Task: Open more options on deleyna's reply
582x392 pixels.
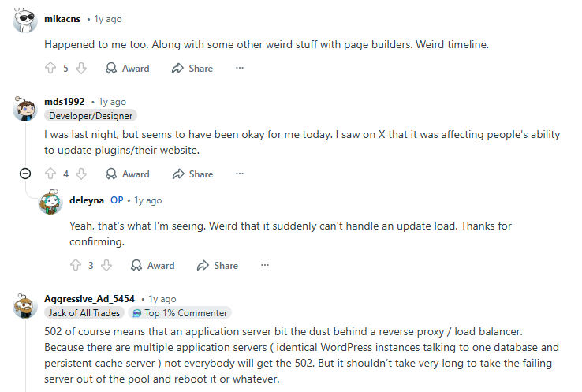Action: (265, 266)
